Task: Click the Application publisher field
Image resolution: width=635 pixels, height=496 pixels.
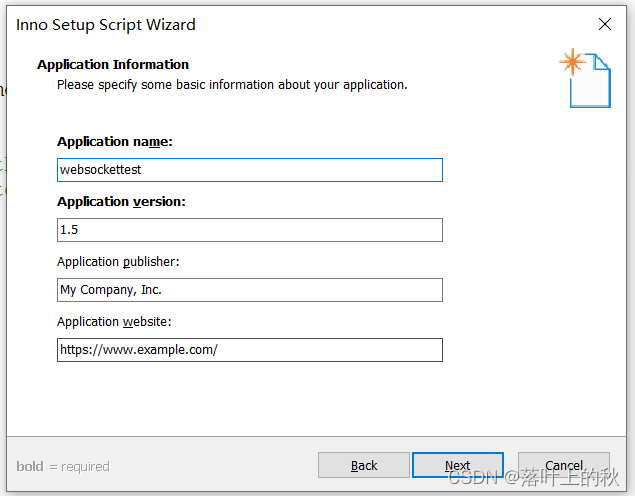Action: [x=250, y=290]
